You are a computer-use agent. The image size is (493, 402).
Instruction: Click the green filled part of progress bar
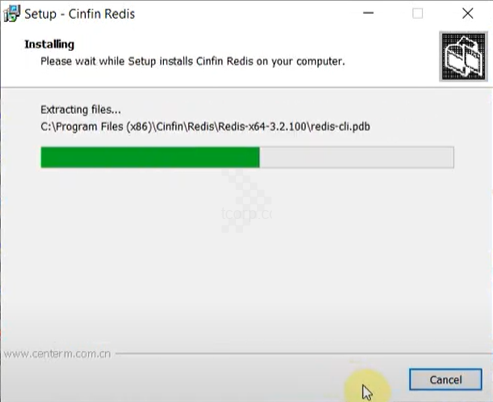[150, 157]
